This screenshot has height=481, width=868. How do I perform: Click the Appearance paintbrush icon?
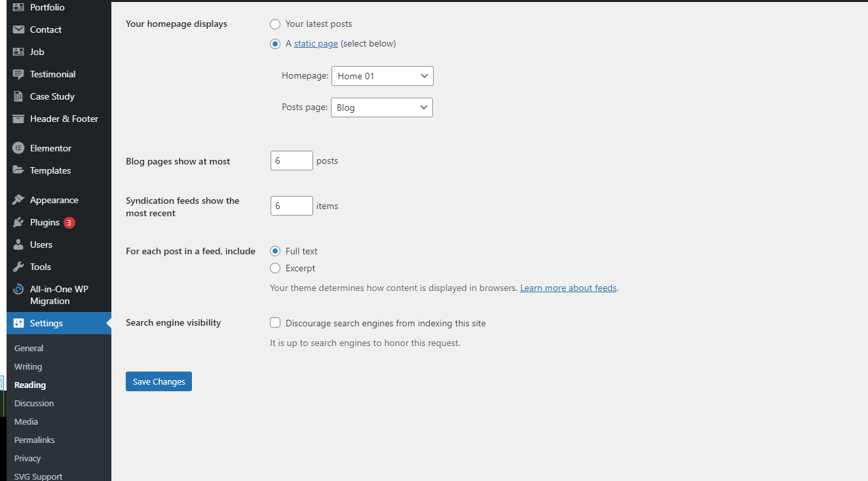18,200
